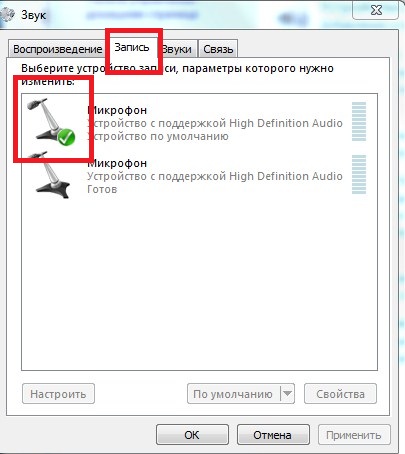Select the second microphone icon marked Готов
This screenshot has width=405, height=454.
pyautogui.click(x=52, y=175)
